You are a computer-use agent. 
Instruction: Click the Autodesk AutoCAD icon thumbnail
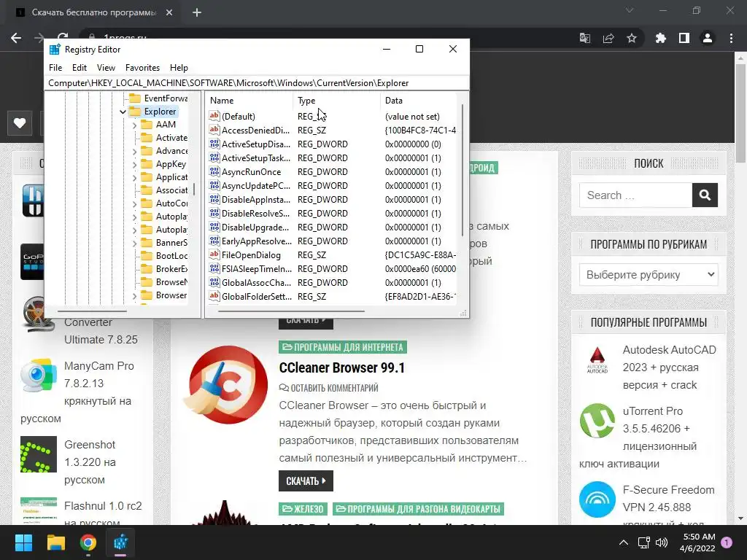pyautogui.click(x=597, y=360)
